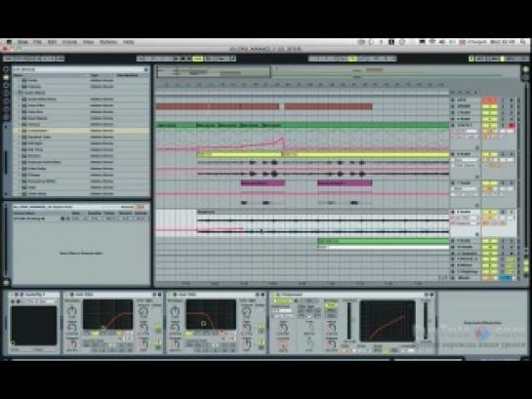
Task: Open the File menu
Action: pyautogui.click(x=37, y=42)
